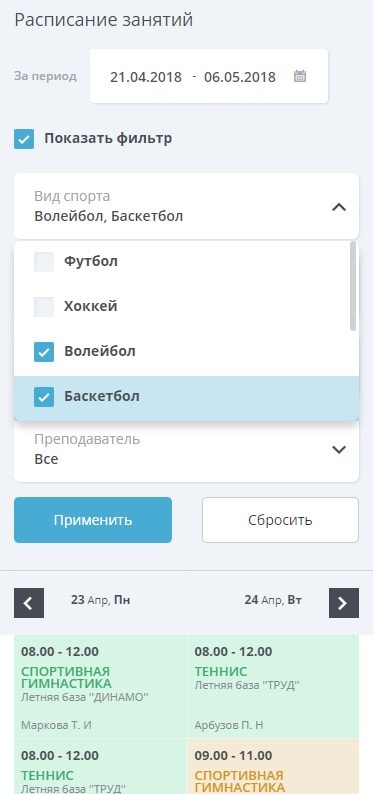Edit start date 21.04.2018
The width and height of the screenshot is (373, 794).
(x=146, y=77)
